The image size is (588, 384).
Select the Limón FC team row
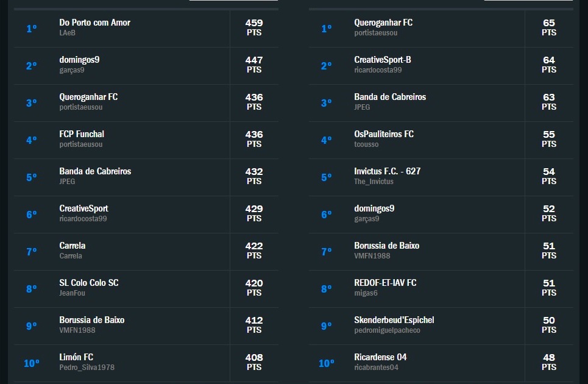coord(146,363)
